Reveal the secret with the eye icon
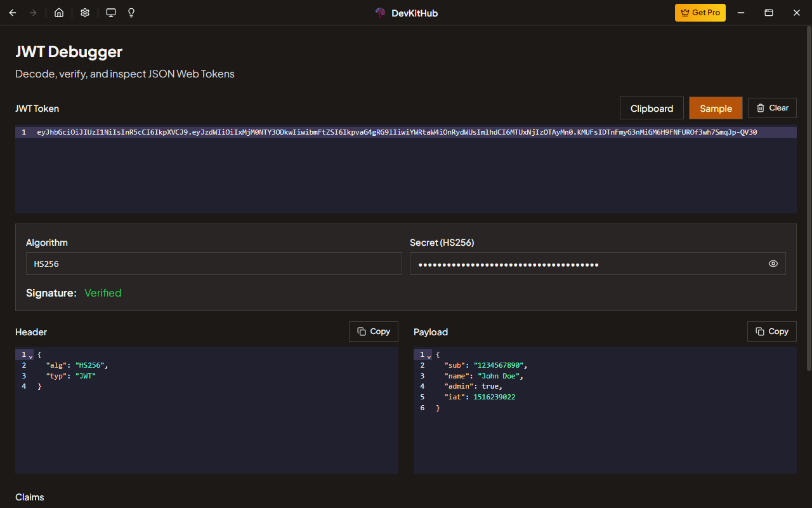The width and height of the screenshot is (812, 508). [773, 264]
